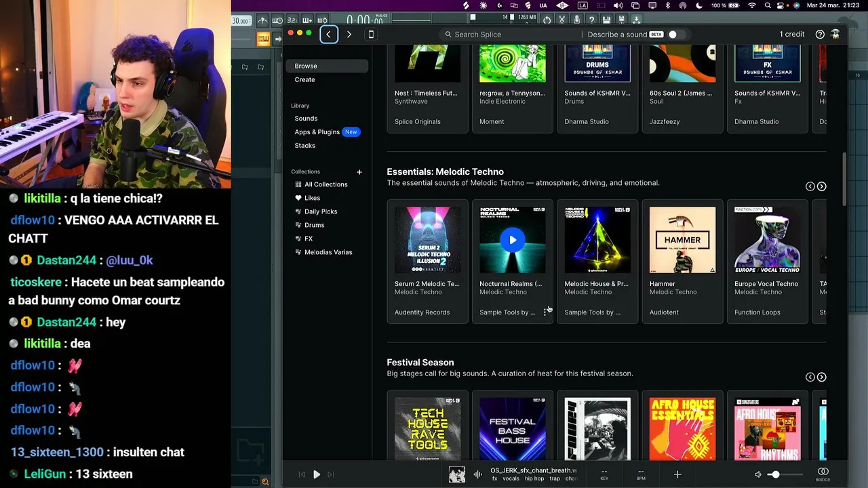Play the Nocturnal Realms pack preview

pos(513,239)
